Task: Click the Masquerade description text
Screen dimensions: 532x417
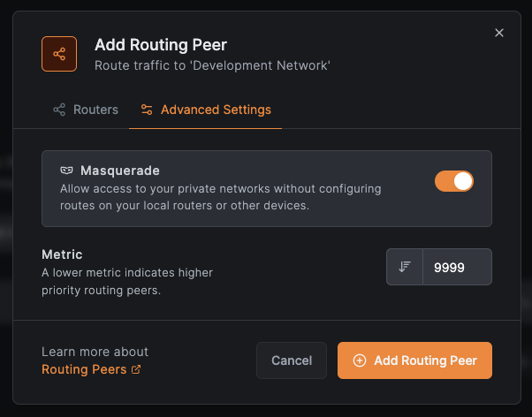Action: [220, 197]
